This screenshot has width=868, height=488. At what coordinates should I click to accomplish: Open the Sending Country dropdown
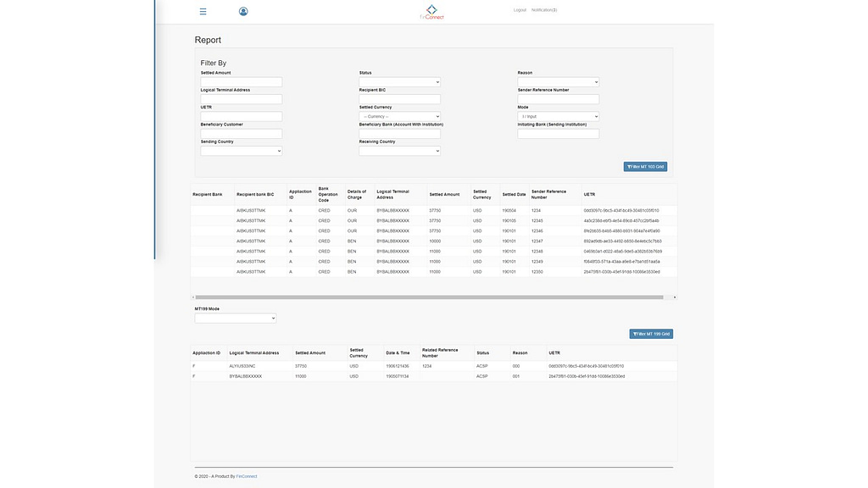coord(241,151)
